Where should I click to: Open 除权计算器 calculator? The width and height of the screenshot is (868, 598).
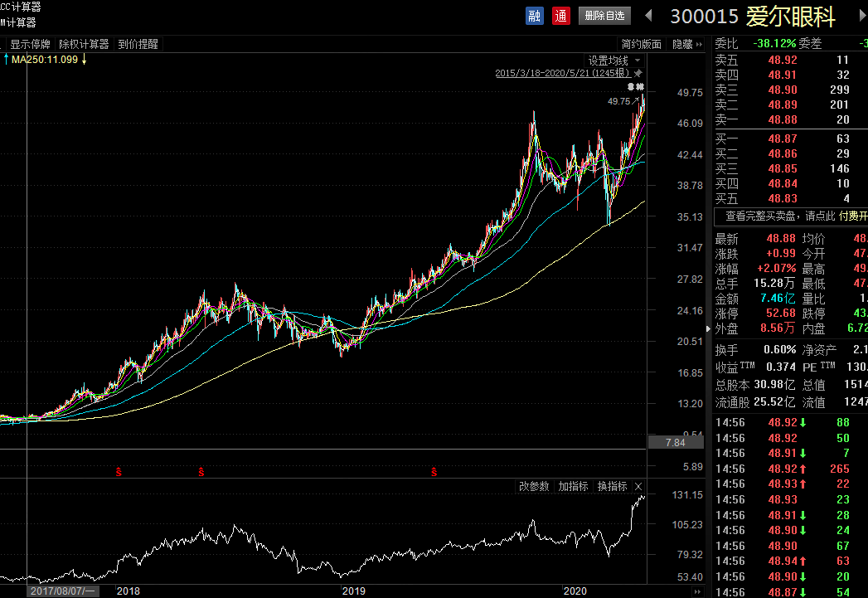(84, 44)
